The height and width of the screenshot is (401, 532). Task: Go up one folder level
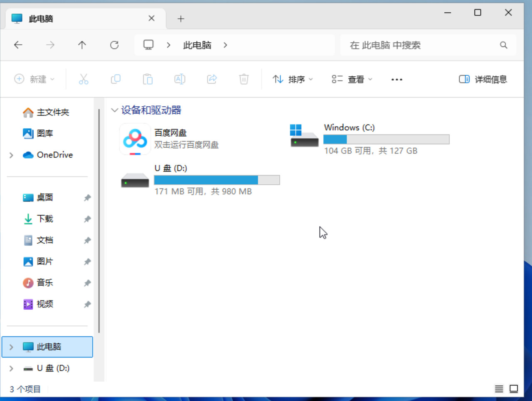82,45
